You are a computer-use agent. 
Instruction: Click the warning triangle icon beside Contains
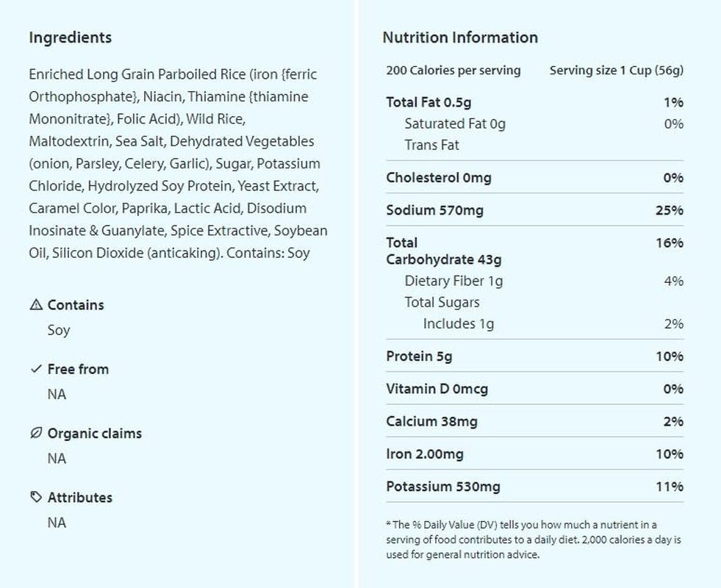[x=36, y=304]
